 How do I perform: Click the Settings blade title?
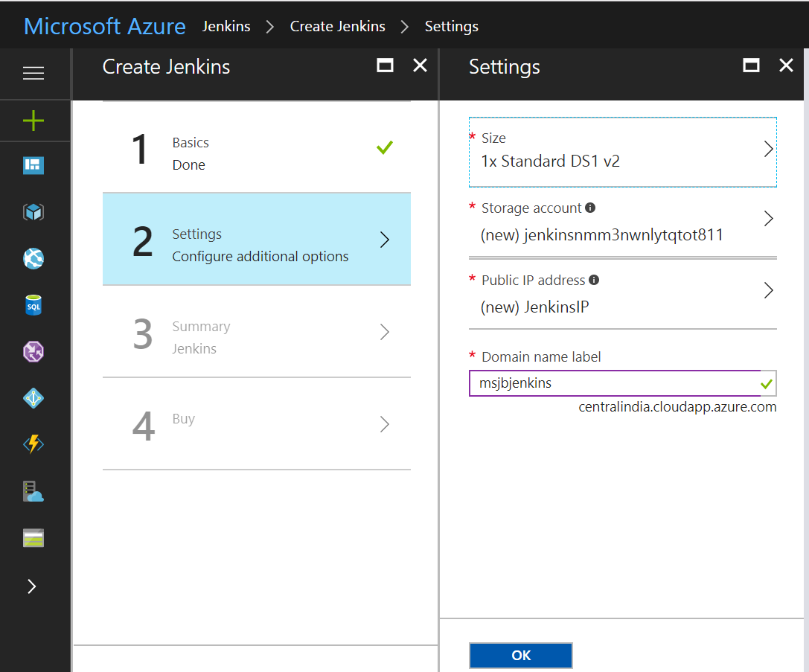point(505,67)
